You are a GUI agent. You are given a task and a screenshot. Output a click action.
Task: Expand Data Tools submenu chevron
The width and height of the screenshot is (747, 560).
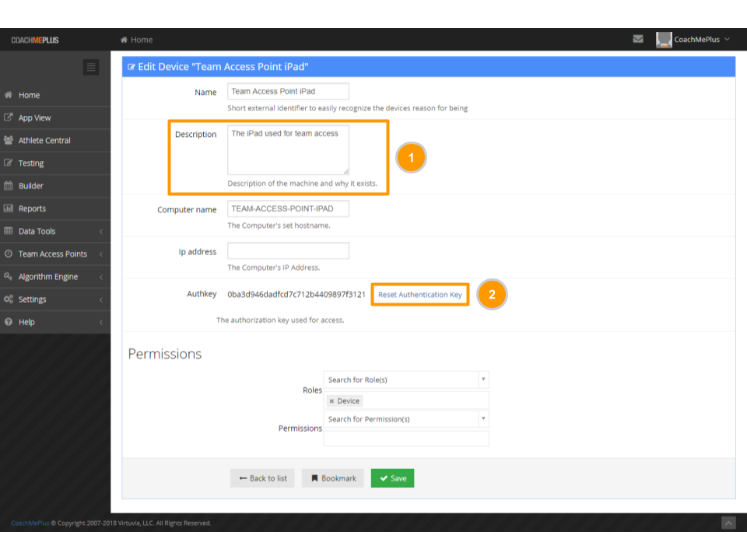point(101,232)
